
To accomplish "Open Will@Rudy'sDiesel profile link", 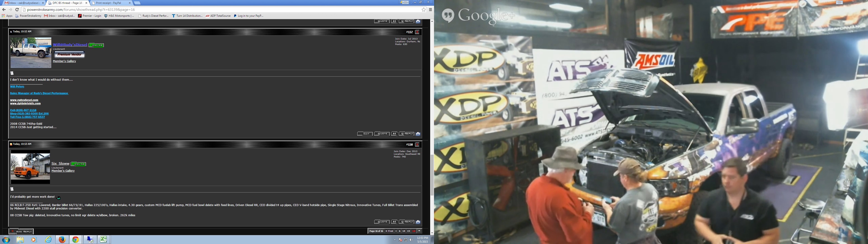I will point(70,45).
